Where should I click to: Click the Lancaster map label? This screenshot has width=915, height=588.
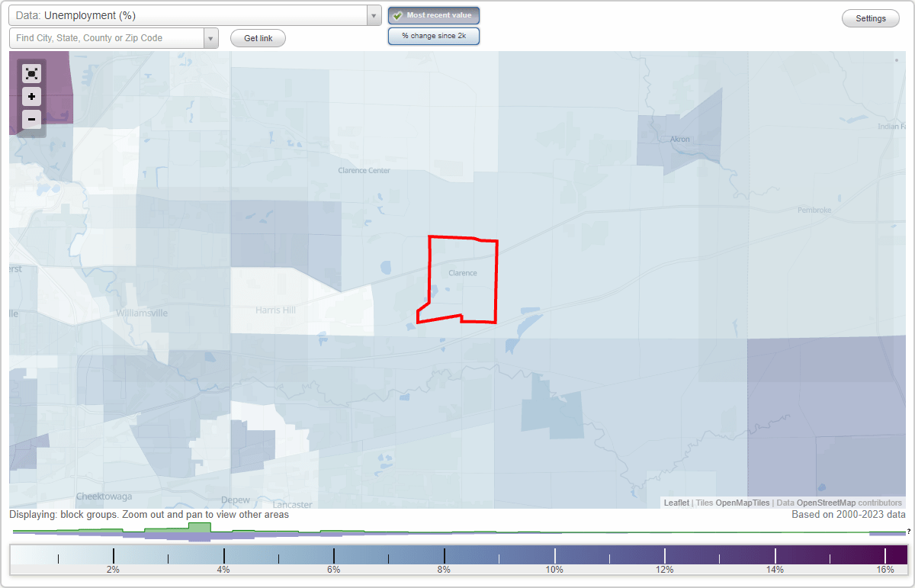click(293, 505)
